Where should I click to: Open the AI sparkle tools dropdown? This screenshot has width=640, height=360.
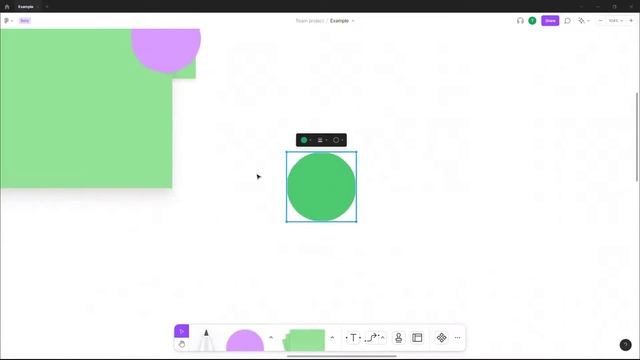pyautogui.click(x=584, y=20)
